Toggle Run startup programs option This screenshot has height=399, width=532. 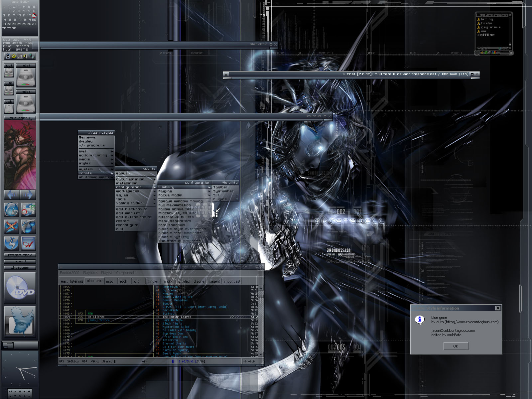pyautogui.click(x=185, y=241)
